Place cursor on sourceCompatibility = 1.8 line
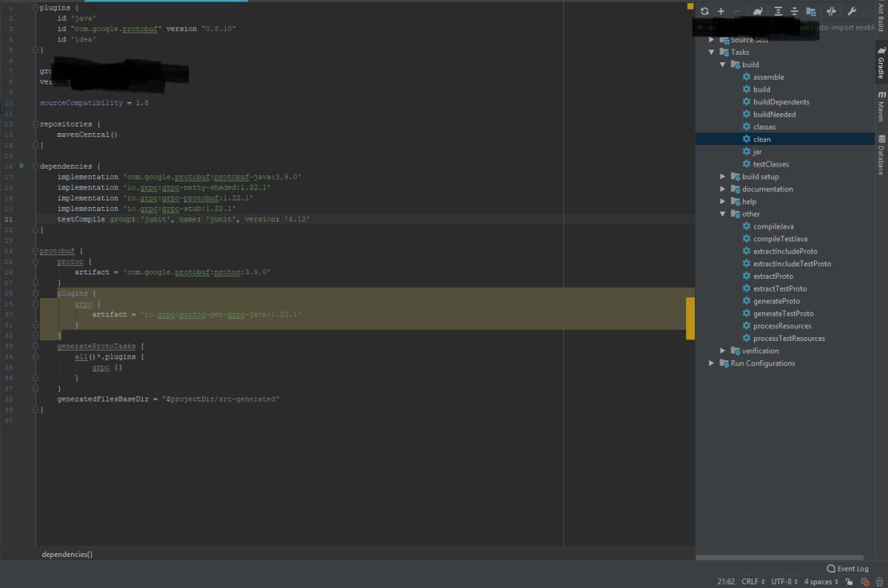 (94, 103)
